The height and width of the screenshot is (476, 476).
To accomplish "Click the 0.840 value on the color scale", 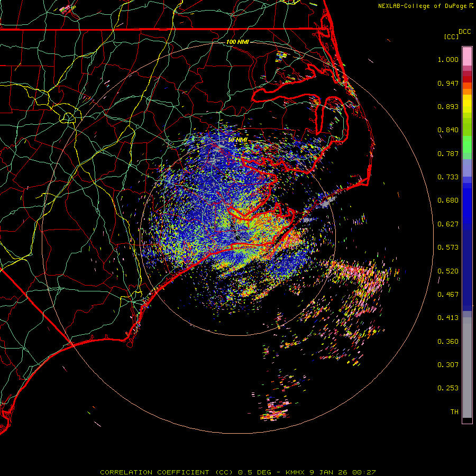I will 448,130.
